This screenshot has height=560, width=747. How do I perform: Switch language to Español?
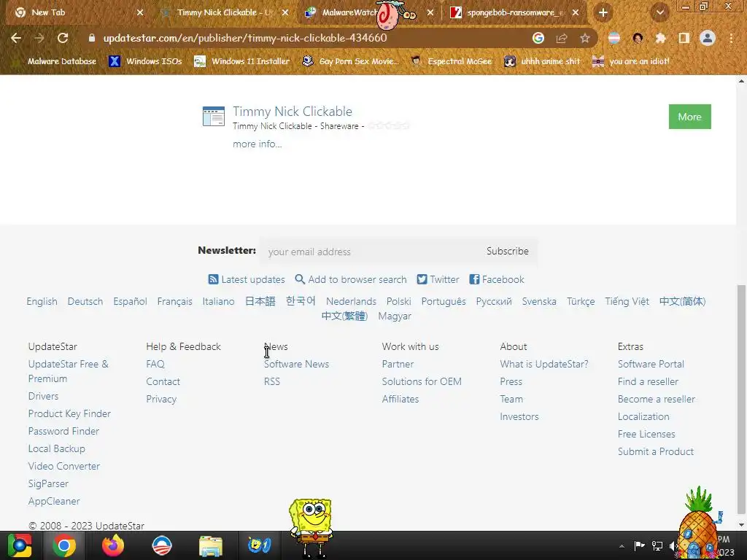pos(130,301)
